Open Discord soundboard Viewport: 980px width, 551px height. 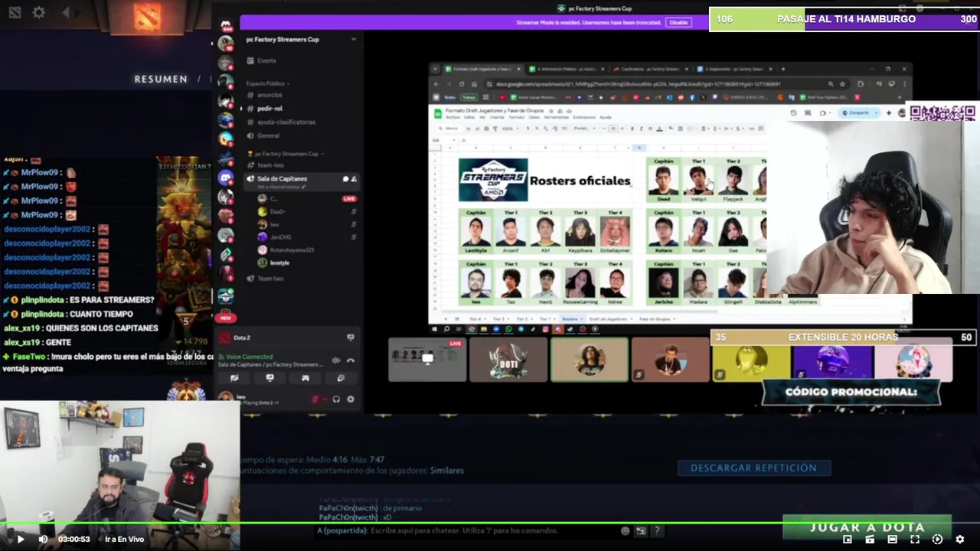click(x=341, y=378)
